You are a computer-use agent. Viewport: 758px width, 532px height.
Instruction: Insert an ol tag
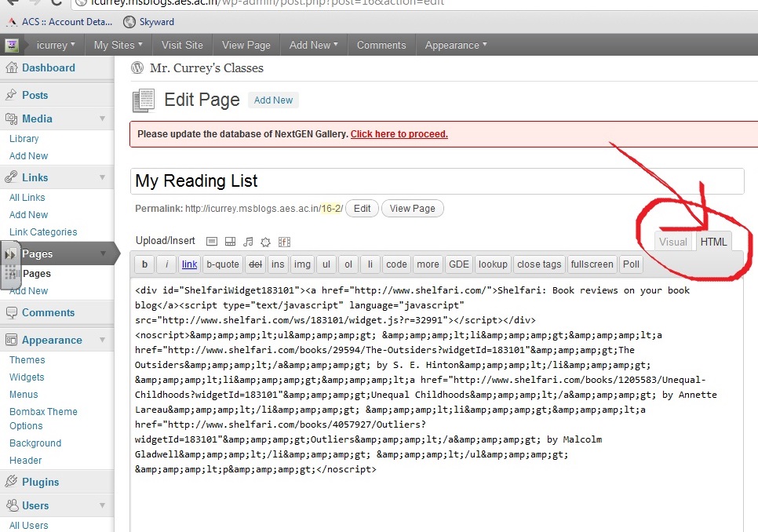tap(348, 264)
